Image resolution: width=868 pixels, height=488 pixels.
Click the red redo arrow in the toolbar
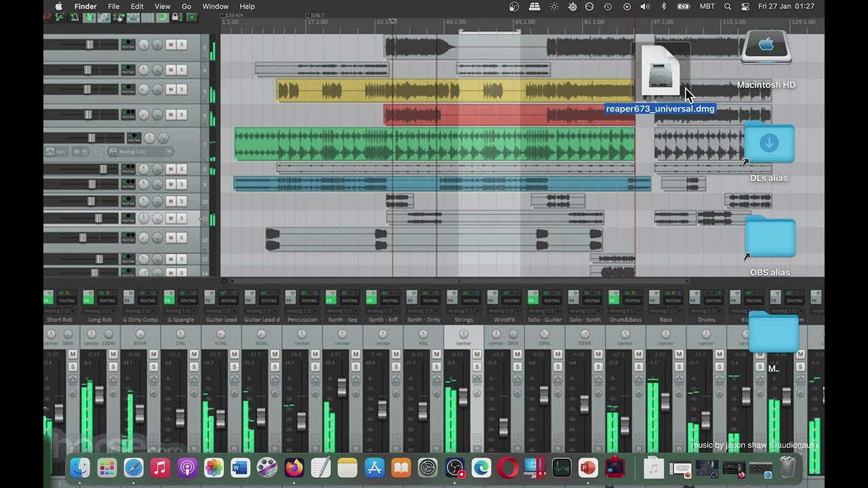pyautogui.click(x=47, y=18)
